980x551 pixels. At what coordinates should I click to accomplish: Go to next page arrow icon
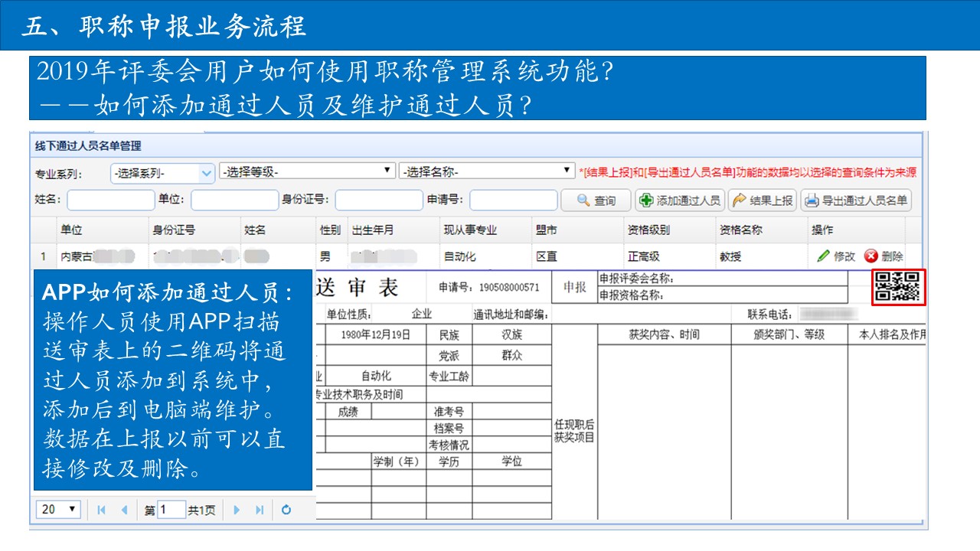[237, 510]
